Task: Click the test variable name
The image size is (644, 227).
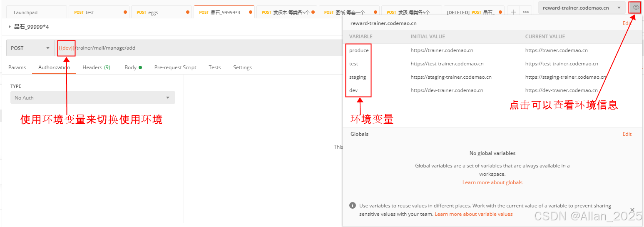Action: [353, 64]
